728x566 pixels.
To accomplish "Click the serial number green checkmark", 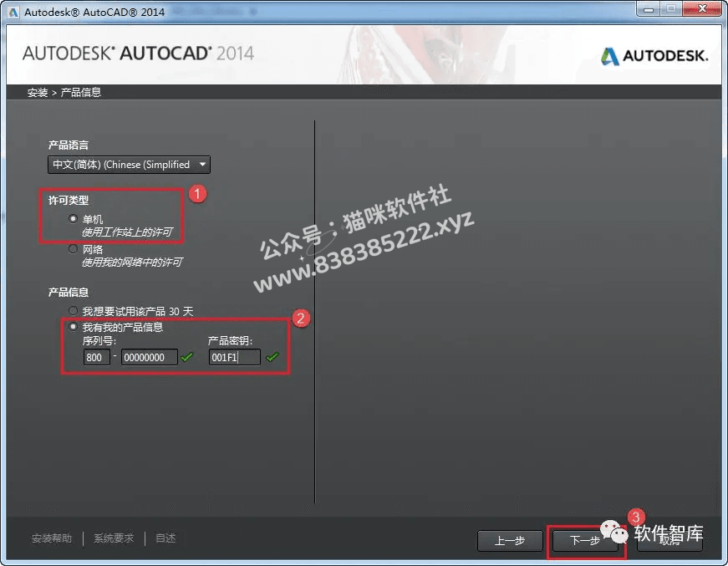I will pos(186,357).
